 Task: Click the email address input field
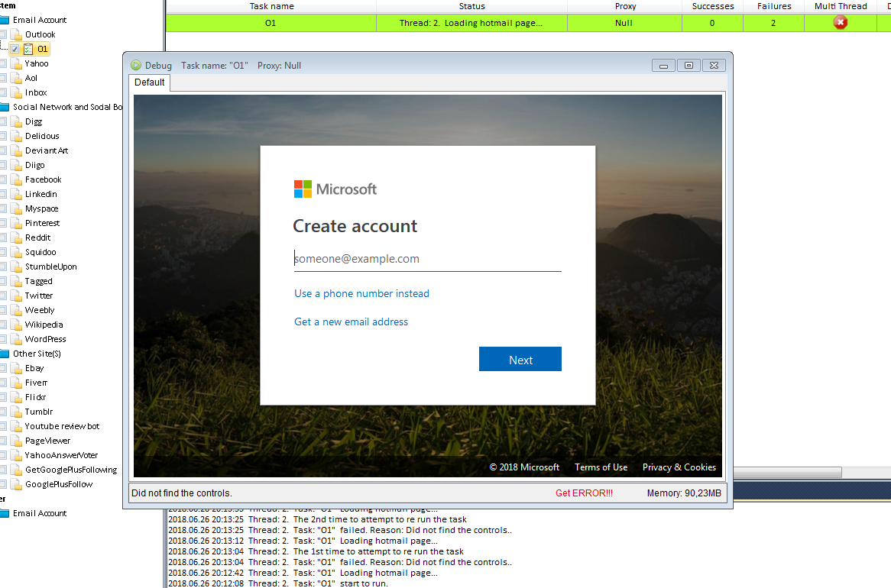[x=427, y=259]
